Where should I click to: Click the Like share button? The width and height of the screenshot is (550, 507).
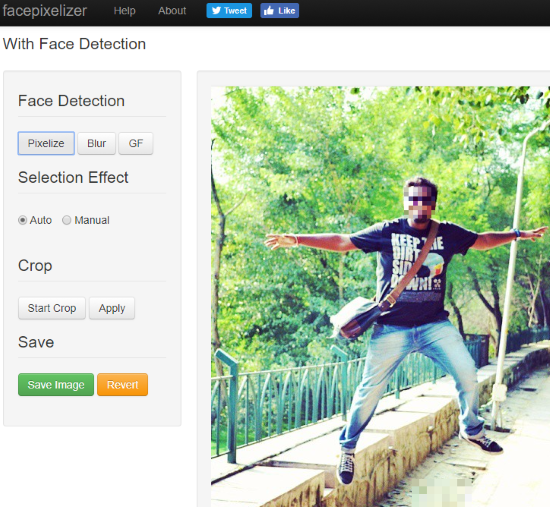[x=280, y=11]
